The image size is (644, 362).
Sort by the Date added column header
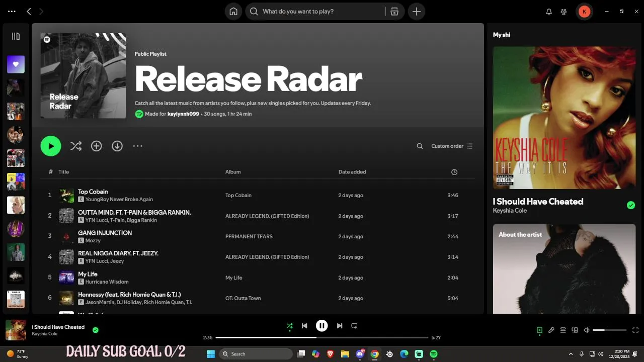(352, 172)
